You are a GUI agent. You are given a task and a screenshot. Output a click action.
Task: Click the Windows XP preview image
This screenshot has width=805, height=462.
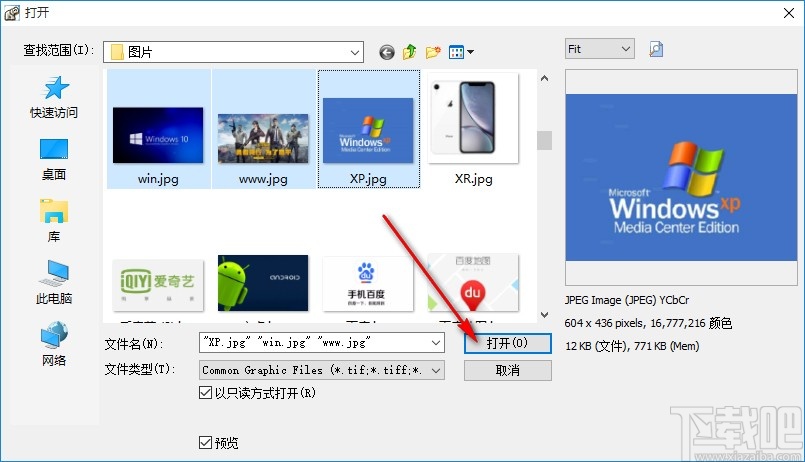tap(681, 177)
